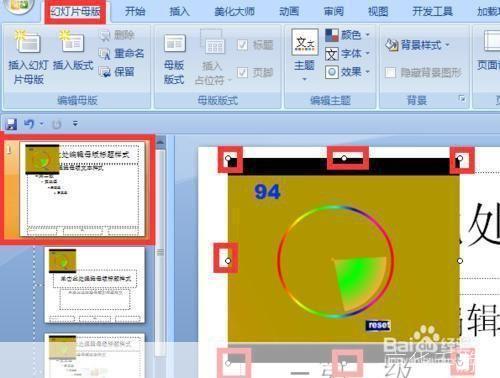Click the 效果 theme effects icon
The image size is (500, 378).
click(332, 72)
